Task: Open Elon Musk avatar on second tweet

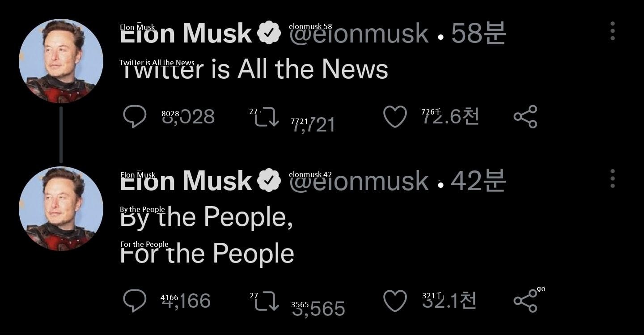Action: pos(61,208)
